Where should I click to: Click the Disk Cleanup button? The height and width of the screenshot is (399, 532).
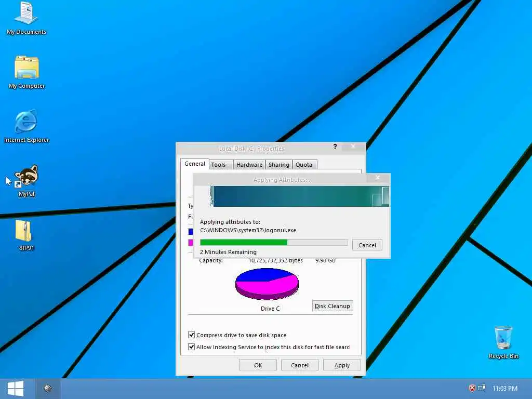(332, 306)
